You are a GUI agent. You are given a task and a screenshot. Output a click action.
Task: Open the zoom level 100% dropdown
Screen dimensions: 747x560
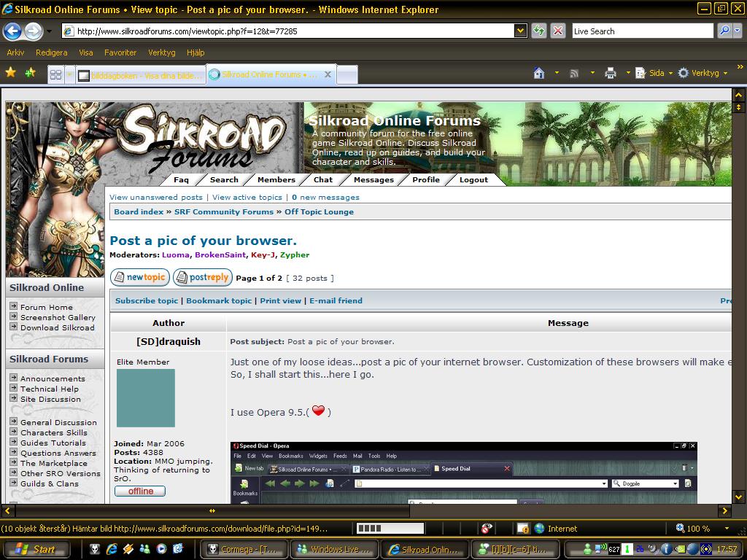tap(727, 529)
